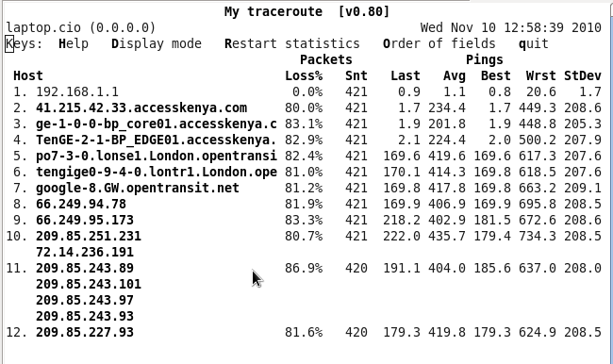The image size is (613, 364).
Task: Click the Wed Nov 10 timestamp
Action: [511, 27]
